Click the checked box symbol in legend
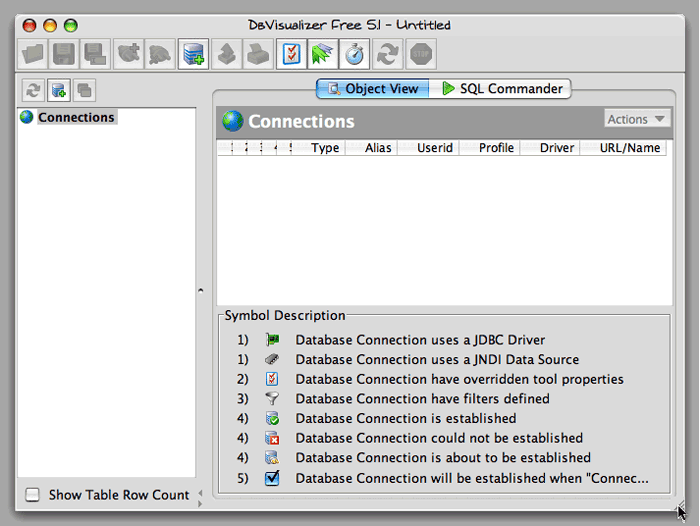Screen dimensions: 700x526 pos(272,478)
